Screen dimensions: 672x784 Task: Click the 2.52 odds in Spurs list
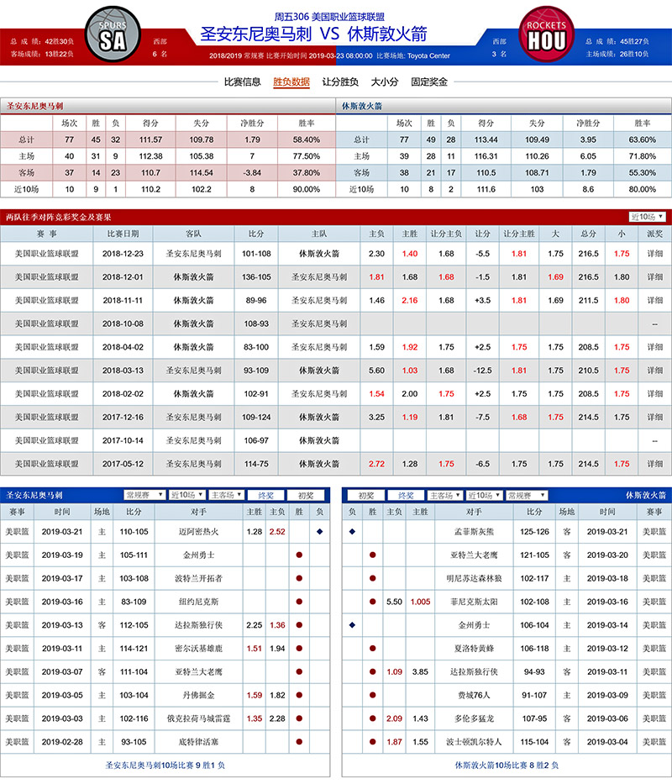(x=277, y=532)
